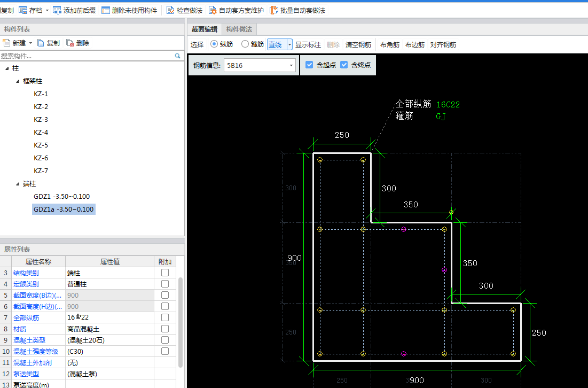Viewport: 588px width, 388px height.
Task: Click the 检查做法 icon
Action: (170, 11)
